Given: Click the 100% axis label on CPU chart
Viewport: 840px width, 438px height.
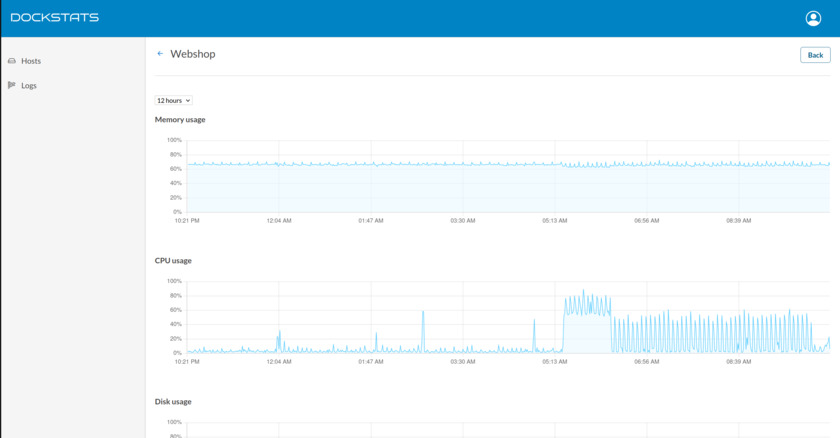Looking at the screenshot, I should [x=174, y=281].
